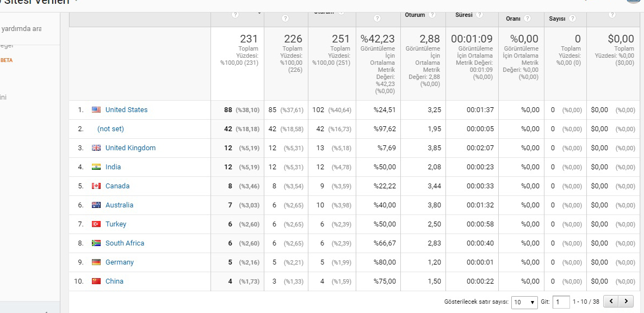Click the South Africa flag icon
Viewport: 644px width, 313px height.
point(96,243)
